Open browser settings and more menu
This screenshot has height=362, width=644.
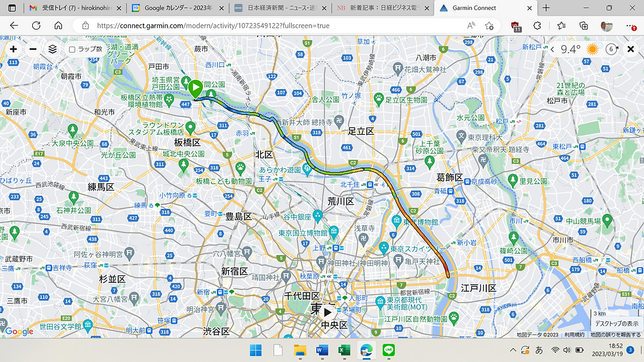(x=631, y=26)
